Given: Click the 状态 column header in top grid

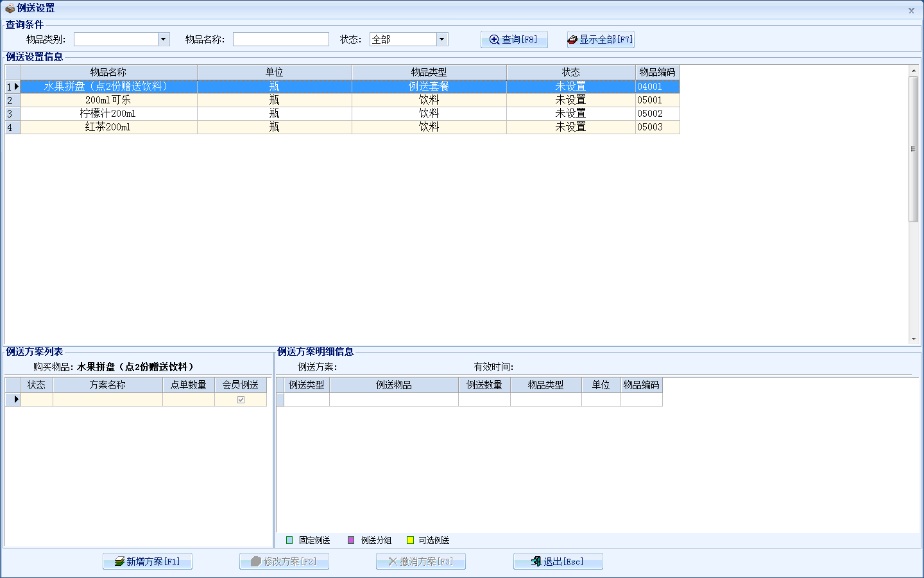Looking at the screenshot, I should (x=571, y=72).
